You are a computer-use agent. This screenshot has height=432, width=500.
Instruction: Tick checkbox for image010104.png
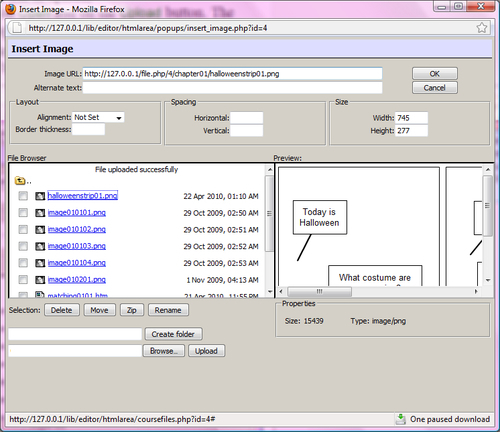coord(23,263)
